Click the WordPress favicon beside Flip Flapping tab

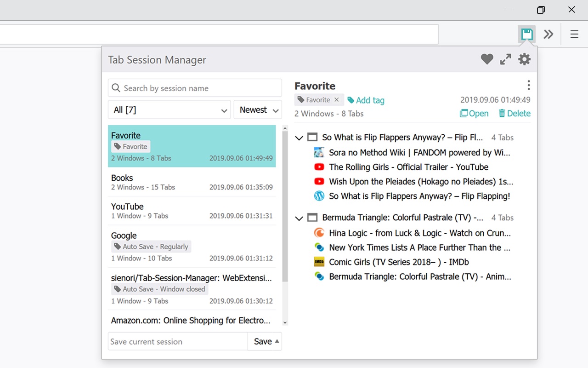tap(319, 195)
